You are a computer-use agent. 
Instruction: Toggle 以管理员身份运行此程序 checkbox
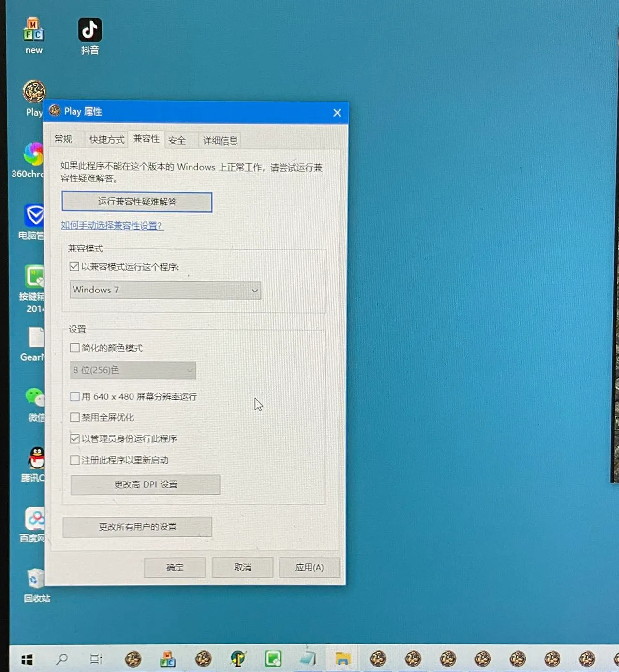coord(75,438)
